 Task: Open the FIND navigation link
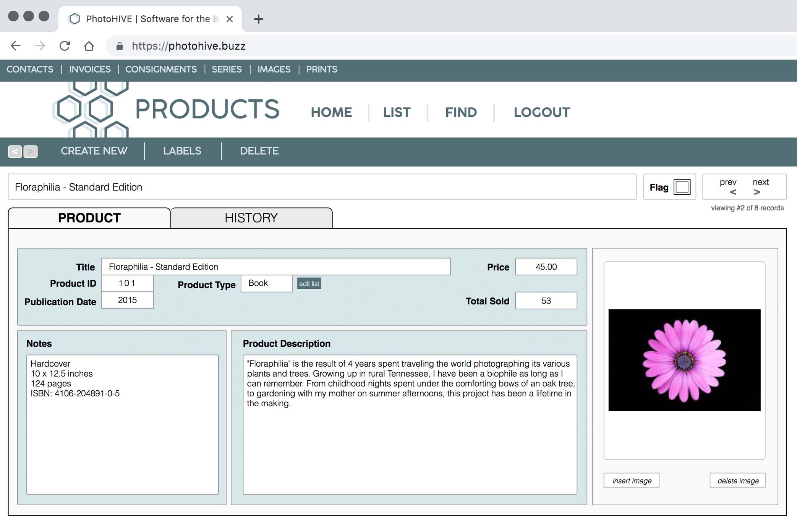[461, 112]
